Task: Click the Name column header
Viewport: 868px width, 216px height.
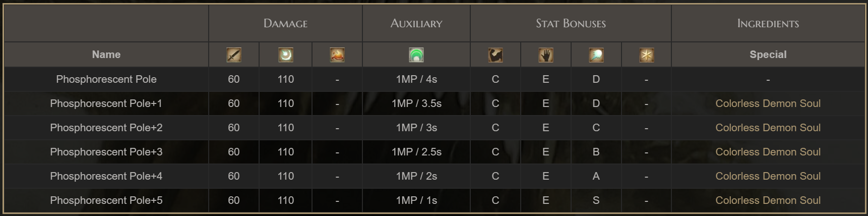Action: tap(106, 55)
